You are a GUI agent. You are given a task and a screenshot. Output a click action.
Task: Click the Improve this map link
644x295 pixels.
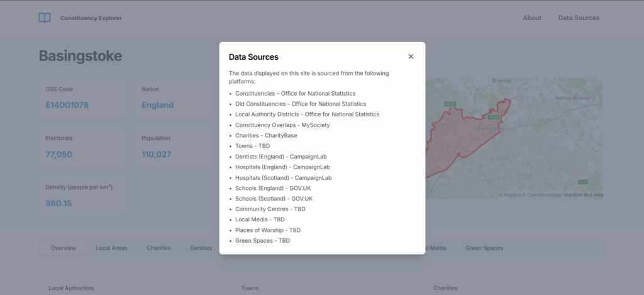583,195
